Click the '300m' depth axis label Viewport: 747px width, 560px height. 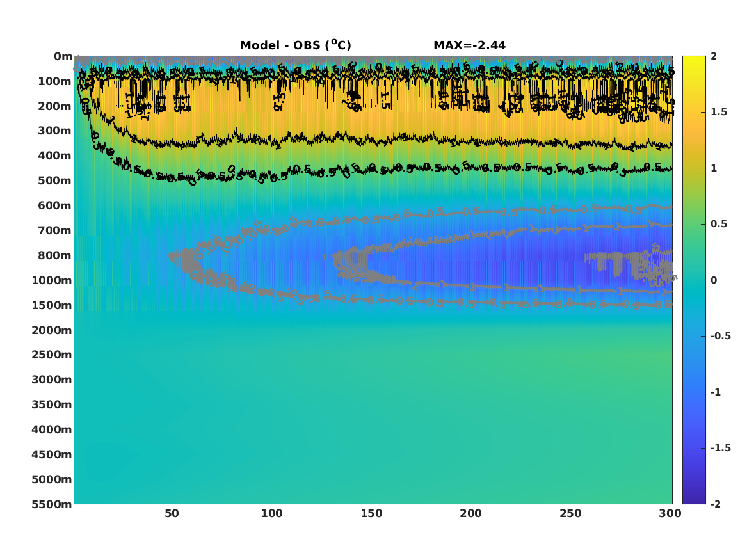(x=55, y=131)
